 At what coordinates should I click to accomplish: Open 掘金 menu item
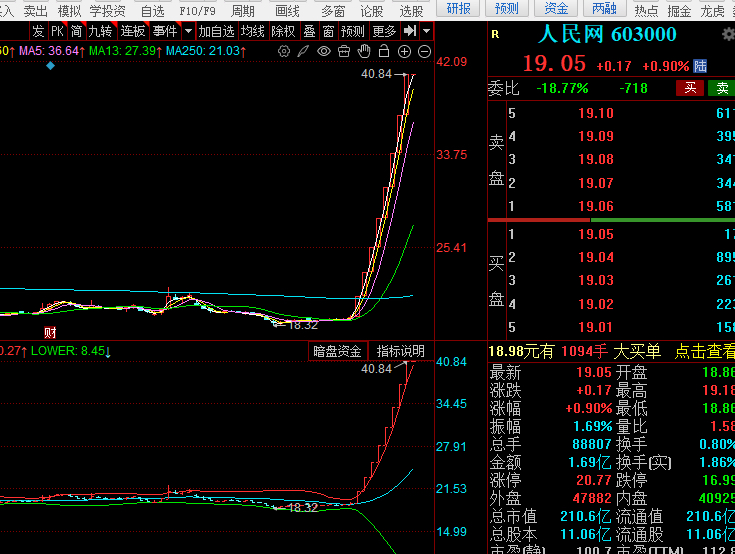coord(679,10)
